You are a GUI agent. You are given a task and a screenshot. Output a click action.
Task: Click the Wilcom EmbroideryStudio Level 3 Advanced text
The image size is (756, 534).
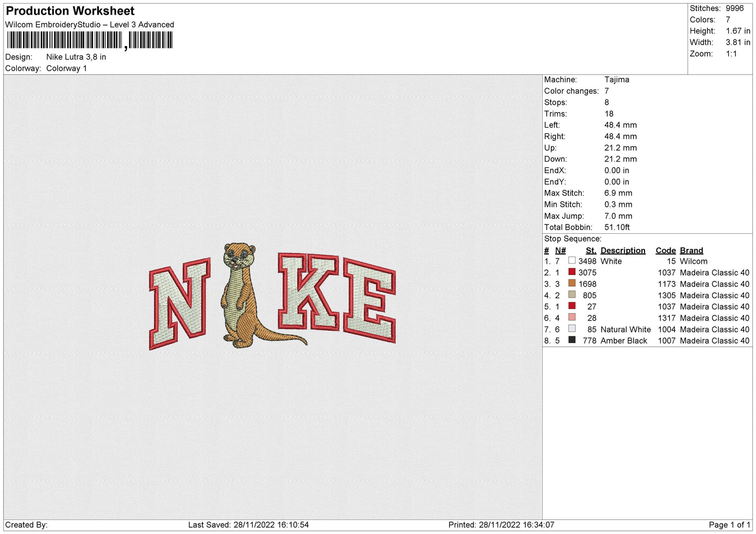pos(89,25)
